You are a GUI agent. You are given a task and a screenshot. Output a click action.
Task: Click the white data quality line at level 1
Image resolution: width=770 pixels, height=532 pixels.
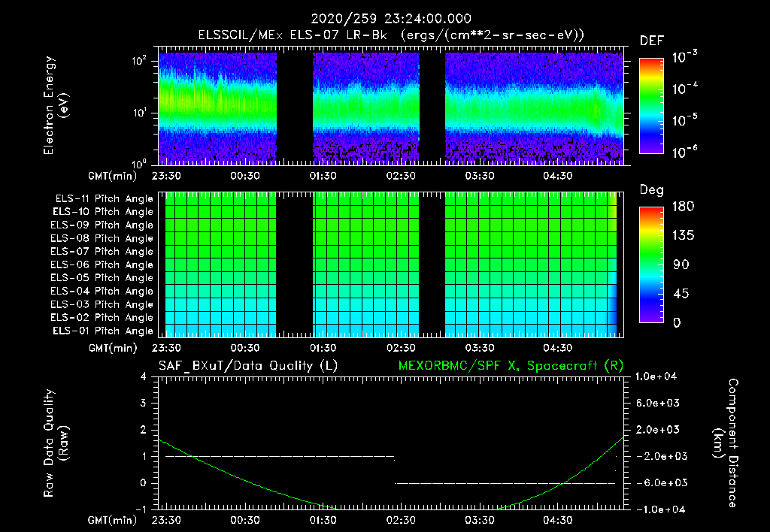click(x=280, y=456)
